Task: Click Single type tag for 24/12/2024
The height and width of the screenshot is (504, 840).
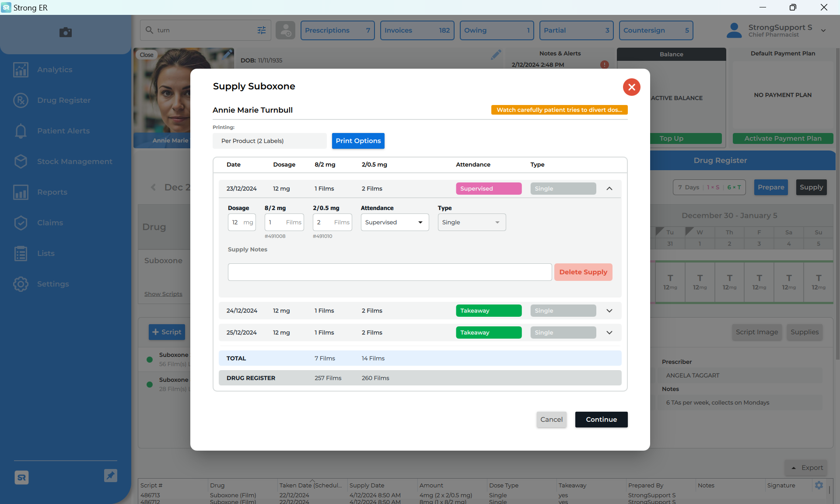Action: [563, 311]
